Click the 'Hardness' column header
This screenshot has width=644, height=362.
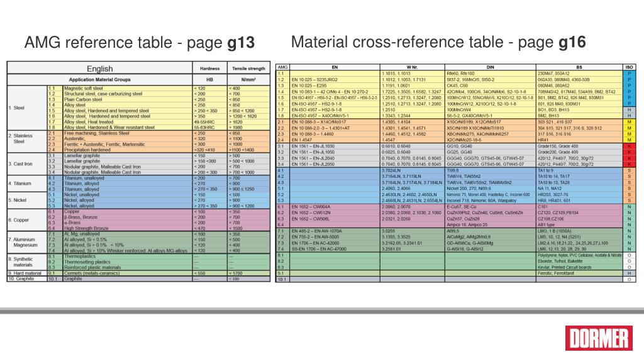click(x=210, y=69)
